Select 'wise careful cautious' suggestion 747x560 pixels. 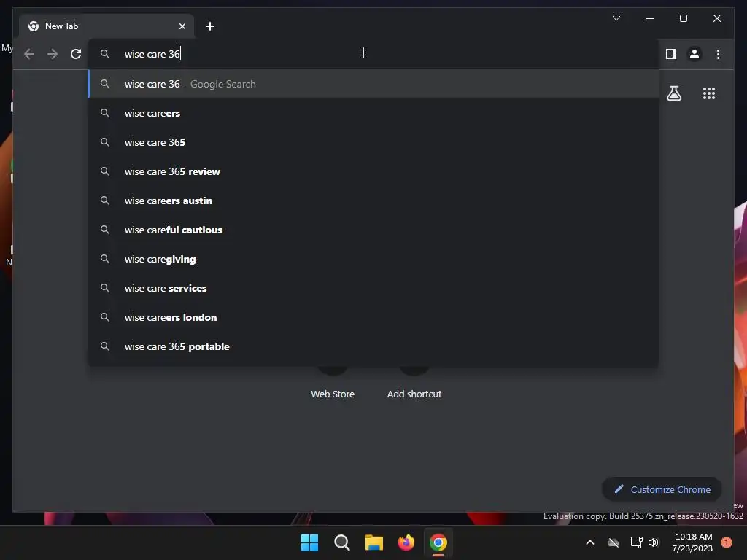pyautogui.click(x=374, y=230)
